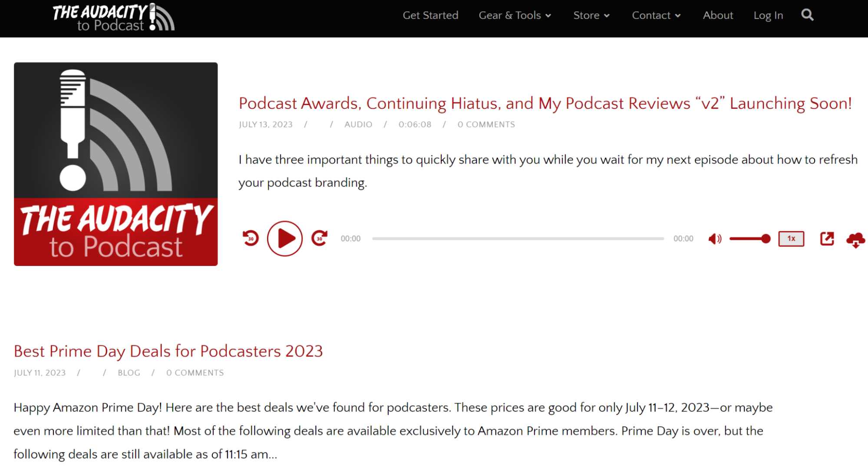868x472 pixels.
Task: Open the Podcast Awards episode post
Action: point(545,104)
